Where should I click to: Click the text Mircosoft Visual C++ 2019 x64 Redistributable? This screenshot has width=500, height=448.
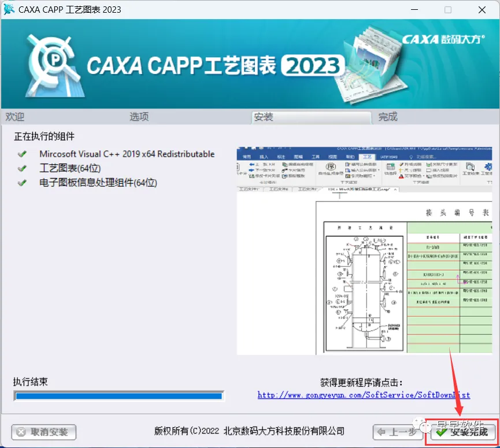[x=127, y=154]
